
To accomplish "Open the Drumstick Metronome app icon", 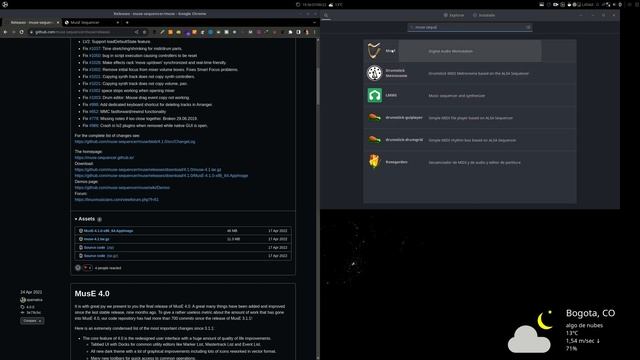I will point(374,73).
